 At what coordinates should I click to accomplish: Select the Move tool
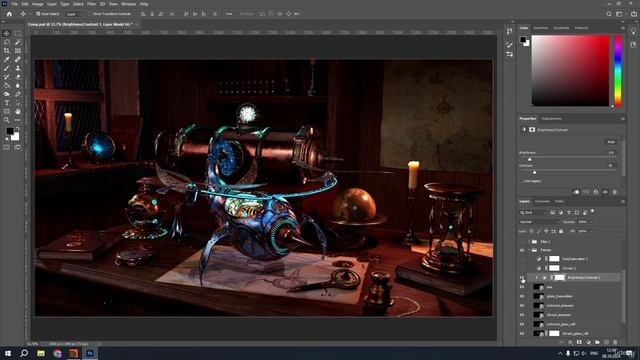pos(7,33)
